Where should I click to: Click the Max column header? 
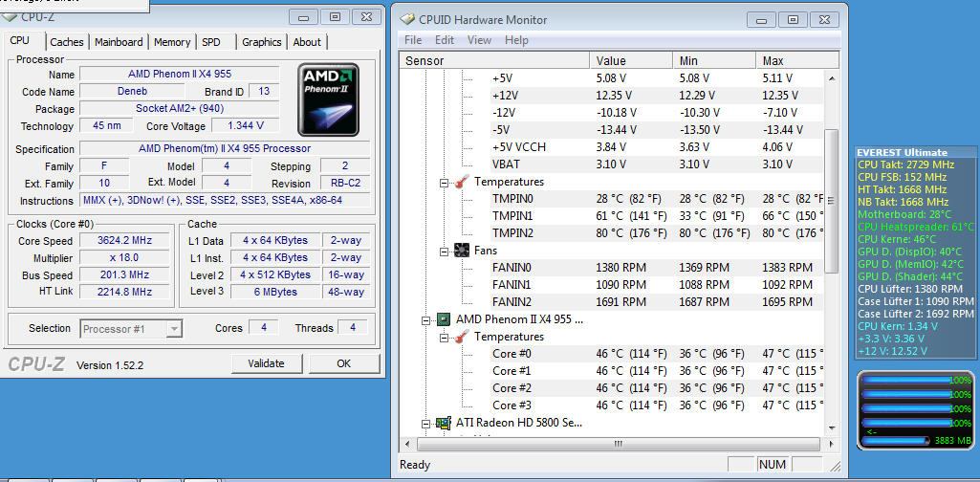click(x=796, y=60)
